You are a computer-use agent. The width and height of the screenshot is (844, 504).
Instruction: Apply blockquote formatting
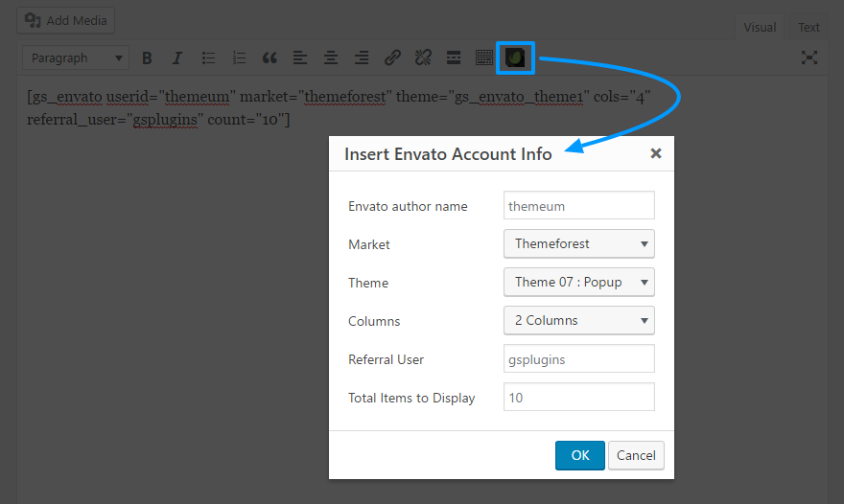[x=270, y=58]
